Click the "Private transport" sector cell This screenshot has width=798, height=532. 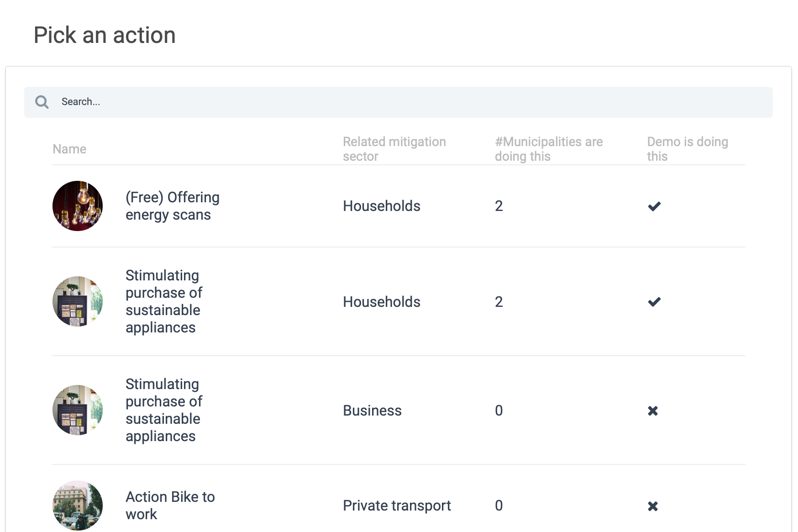coord(397,506)
